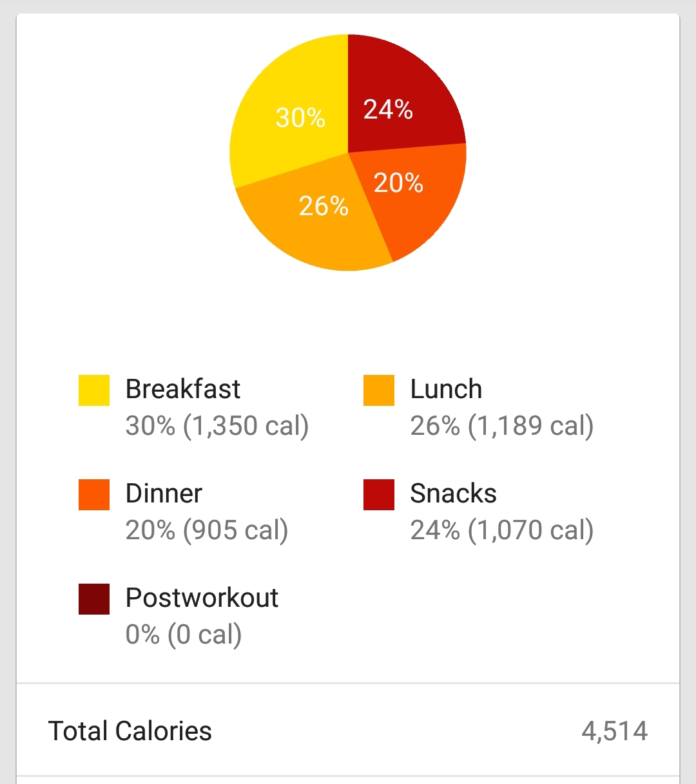Click the 30% (1,350 cal) text
696x784 pixels.
pos(217,426)
